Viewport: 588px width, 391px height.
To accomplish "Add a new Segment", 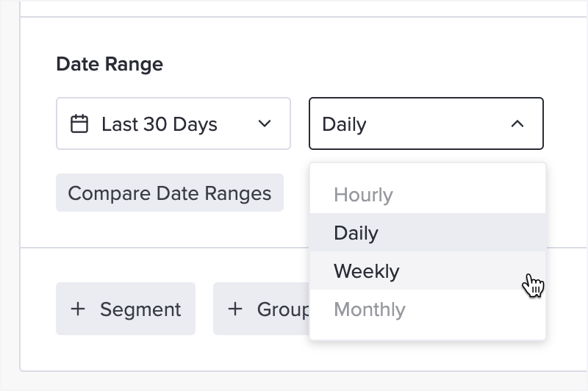I will coord(126,309).
